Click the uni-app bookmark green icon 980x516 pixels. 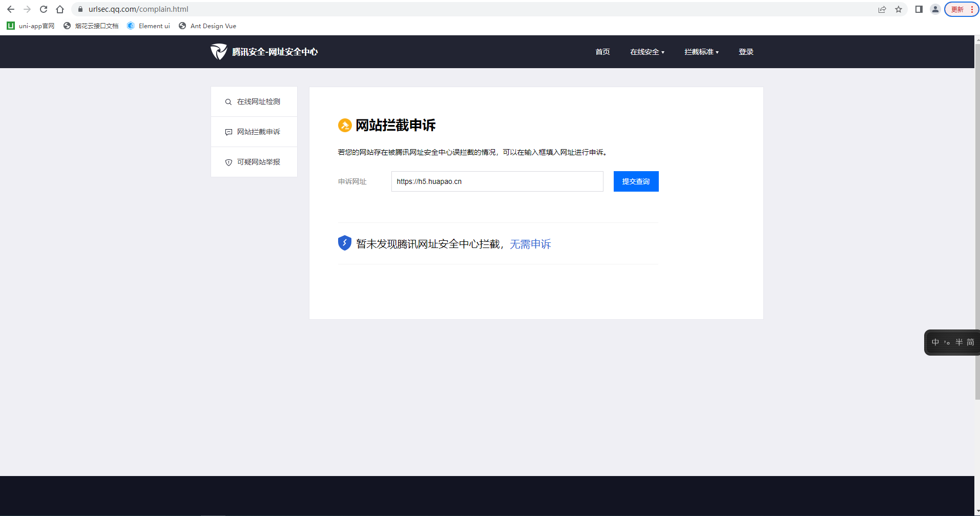(x=11, y=26)
